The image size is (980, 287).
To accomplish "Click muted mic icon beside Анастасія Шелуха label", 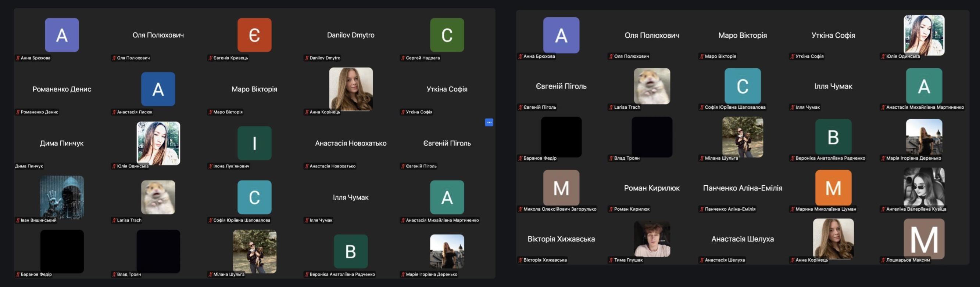I will click(702, 260).
